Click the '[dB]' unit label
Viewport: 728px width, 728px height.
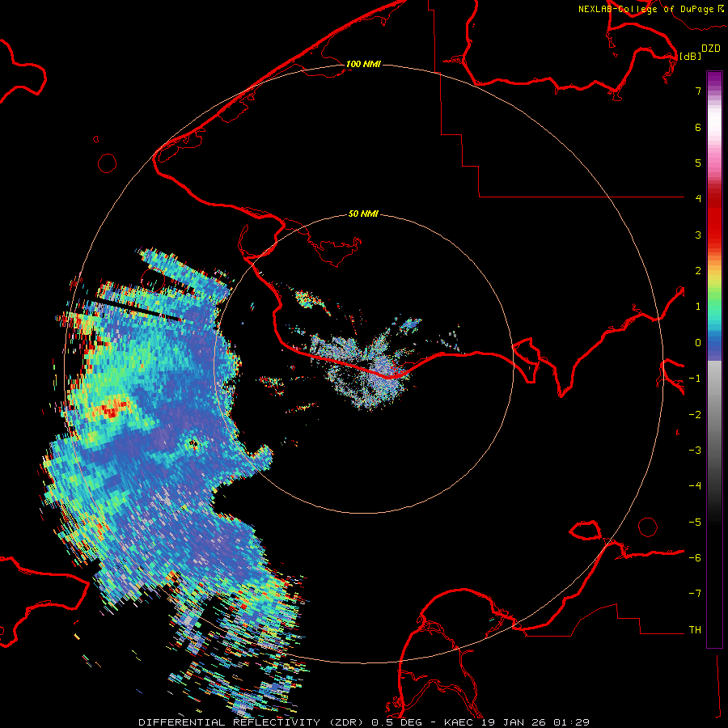691,56
